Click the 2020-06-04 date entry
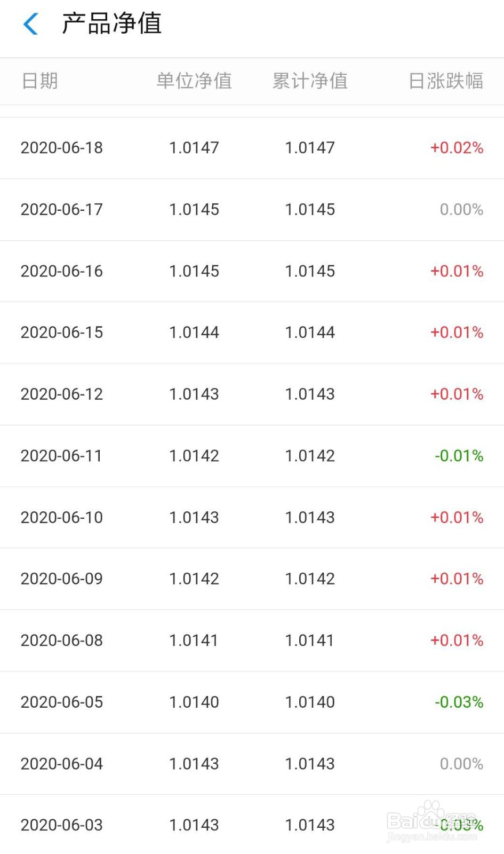This screenshot has width=504, height=854. coord(62,764)
